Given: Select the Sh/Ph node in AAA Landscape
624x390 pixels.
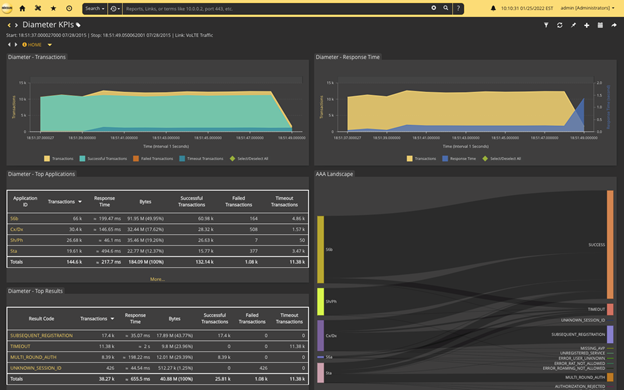Looking at the screenshot, I should (x=320, y=302).
